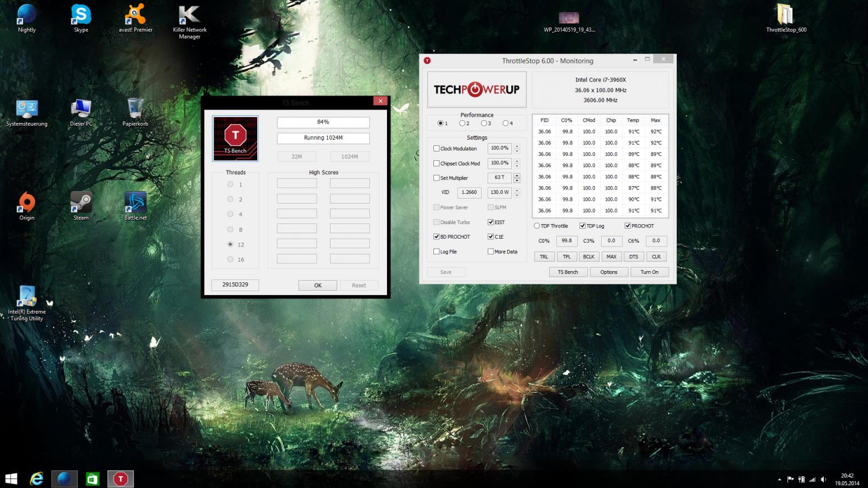Screen dimensions: 868x488
Task: Enable the More Data checkbox
Action: point(490,252)
